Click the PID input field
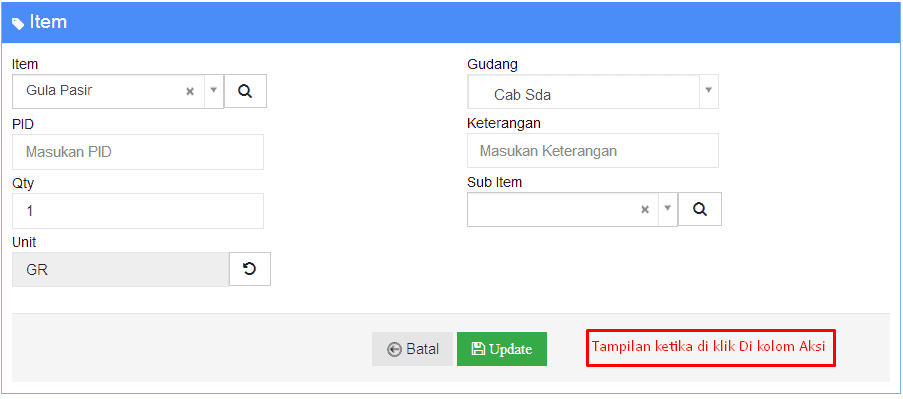 click(138, 152)
